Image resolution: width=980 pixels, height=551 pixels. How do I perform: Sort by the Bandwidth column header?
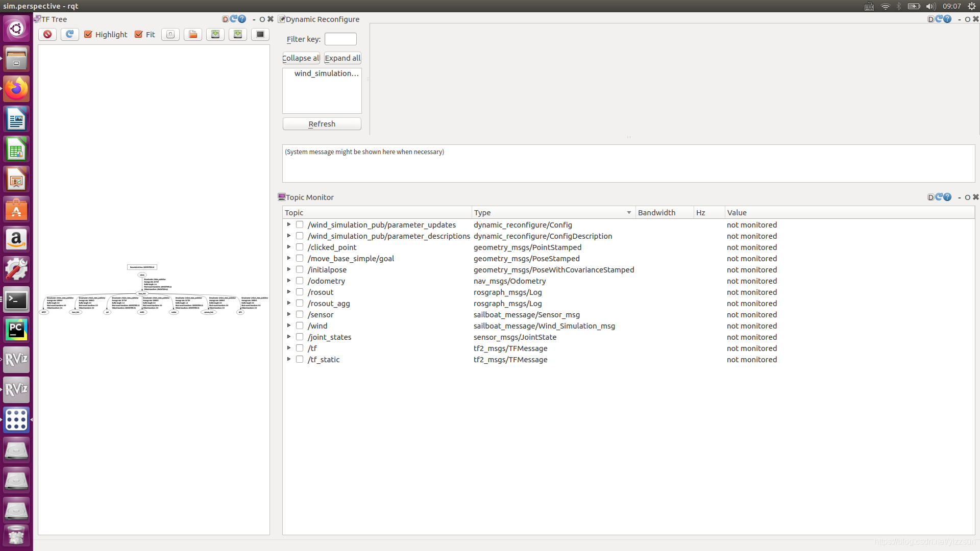[x=665, y=212]
